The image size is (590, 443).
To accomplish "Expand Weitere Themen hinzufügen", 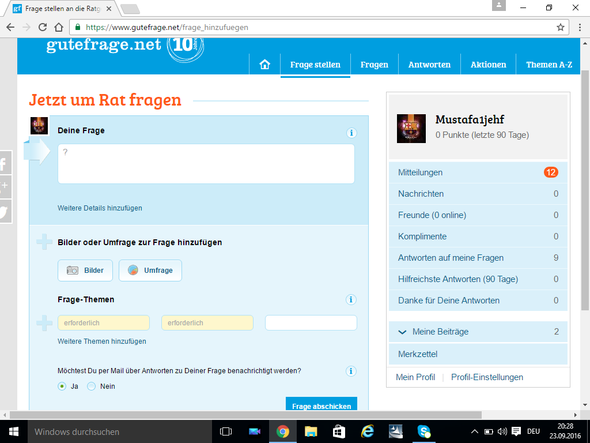I will coord(102,341).
